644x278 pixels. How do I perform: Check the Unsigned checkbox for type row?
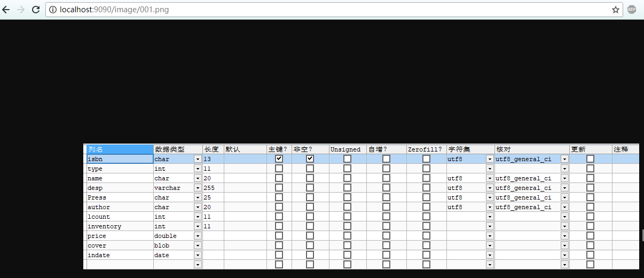click(347, 169)
